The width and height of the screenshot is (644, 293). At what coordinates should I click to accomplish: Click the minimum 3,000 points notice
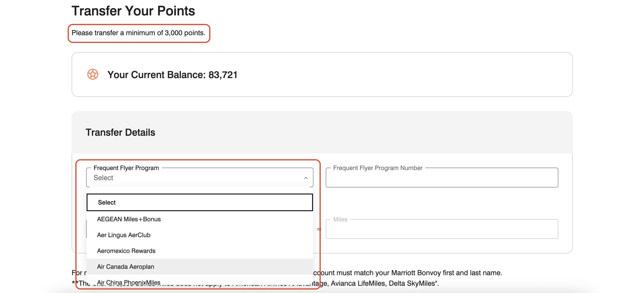click(x=138, y=33)
